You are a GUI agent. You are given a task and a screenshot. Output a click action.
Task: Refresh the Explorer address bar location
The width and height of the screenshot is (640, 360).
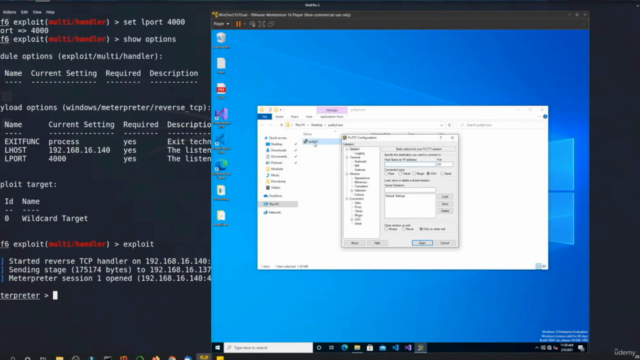[x=449, y=125]
